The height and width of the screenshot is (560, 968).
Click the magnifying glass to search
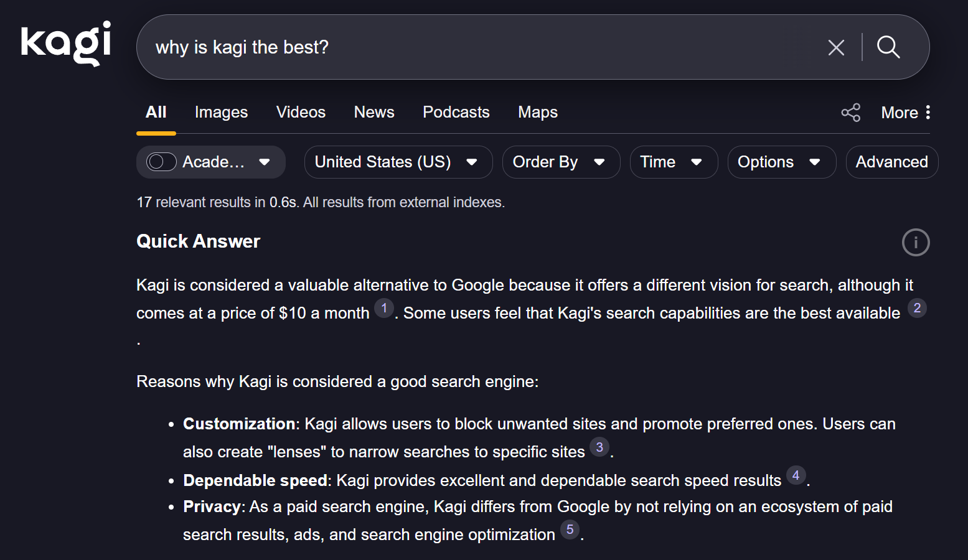coord(888,47)
